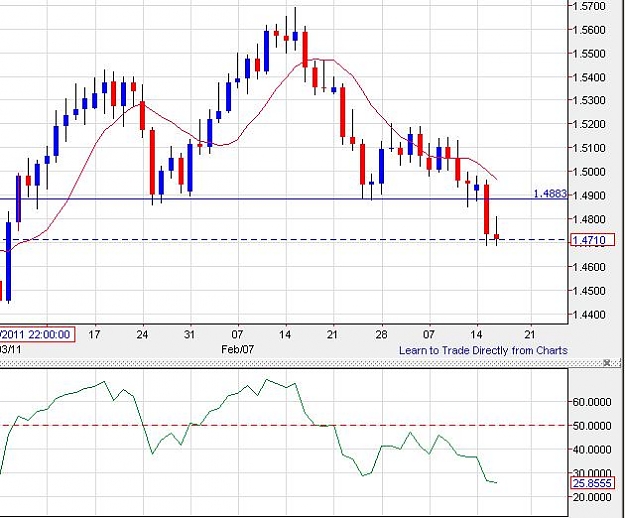Click the 50.0000 level on the indicator axis
The height and width of the screenshot is (518, 625).
pyautogui.click(x=592, y=426)
